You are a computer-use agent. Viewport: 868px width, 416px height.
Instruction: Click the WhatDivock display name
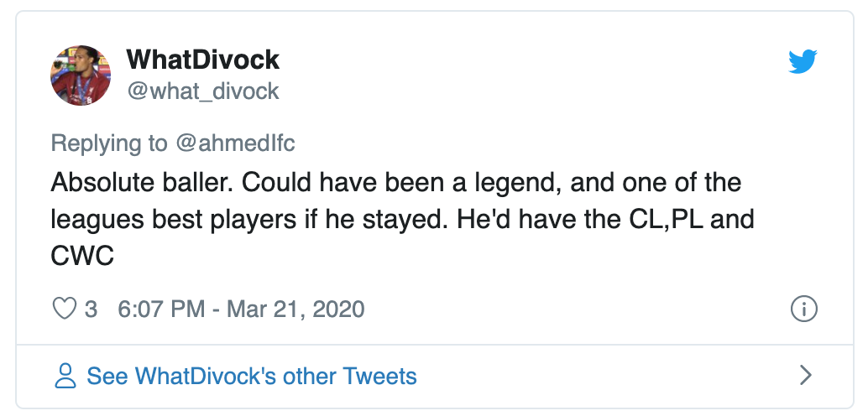(202, 60)
